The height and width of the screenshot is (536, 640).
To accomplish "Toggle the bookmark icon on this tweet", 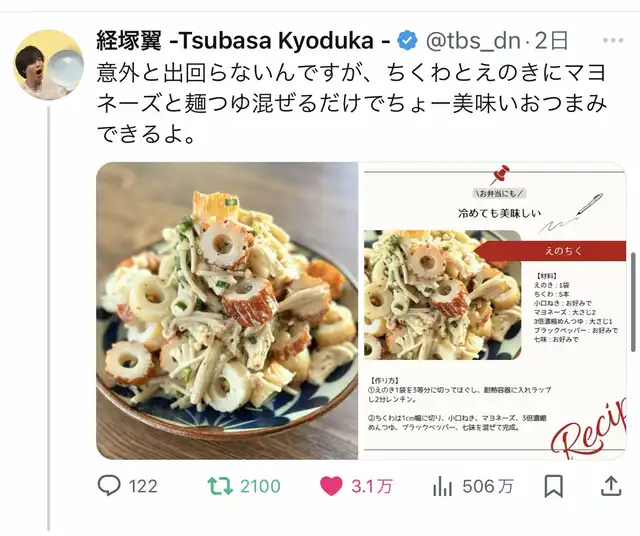I will coord(554,486).
